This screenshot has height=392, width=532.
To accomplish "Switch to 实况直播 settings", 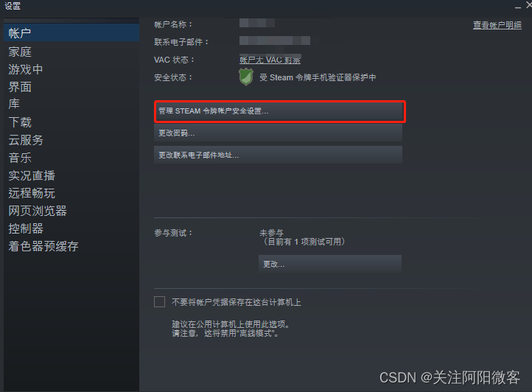I will (32, 175).
